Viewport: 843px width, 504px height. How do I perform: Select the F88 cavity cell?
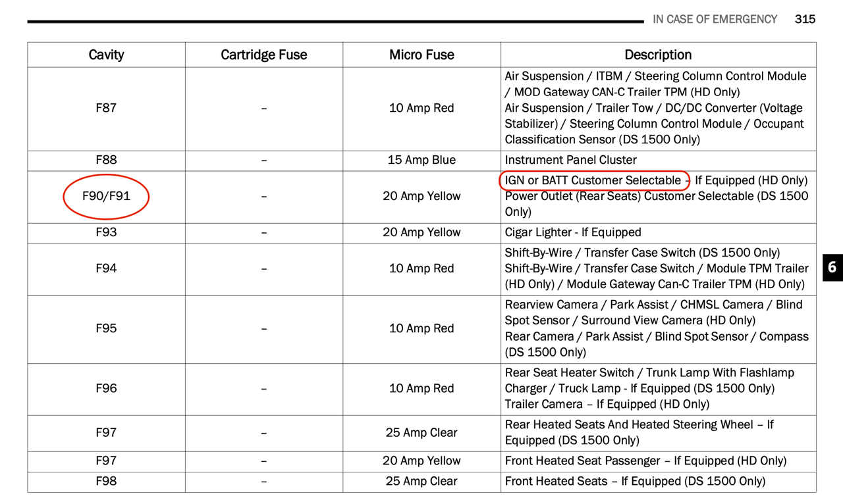(x=106, y=160)
